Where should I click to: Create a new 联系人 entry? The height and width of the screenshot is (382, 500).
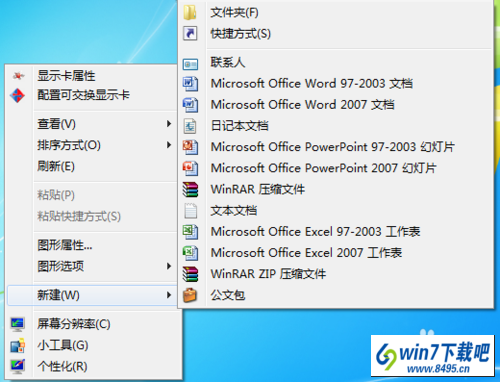click(x=228, y=62)
